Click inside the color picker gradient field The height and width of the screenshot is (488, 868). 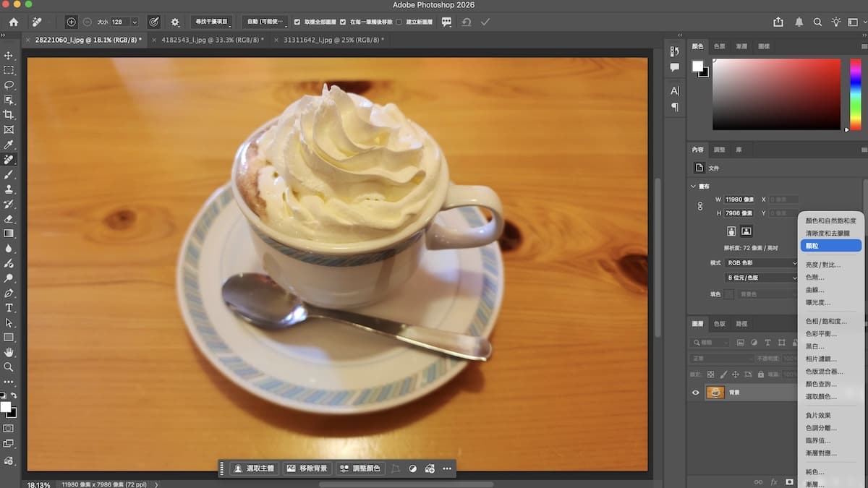776,94
